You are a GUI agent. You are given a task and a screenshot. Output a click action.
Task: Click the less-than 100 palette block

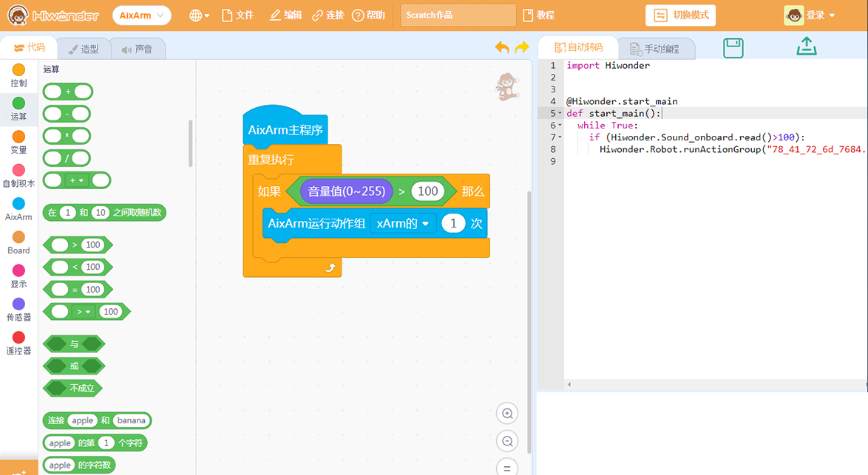click(x=78, y=267)
